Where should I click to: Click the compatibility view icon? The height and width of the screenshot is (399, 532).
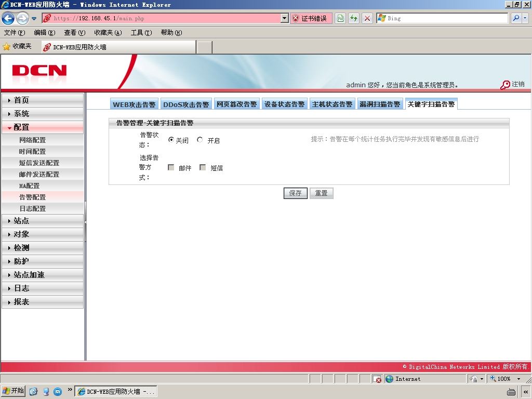coord(340,18)
